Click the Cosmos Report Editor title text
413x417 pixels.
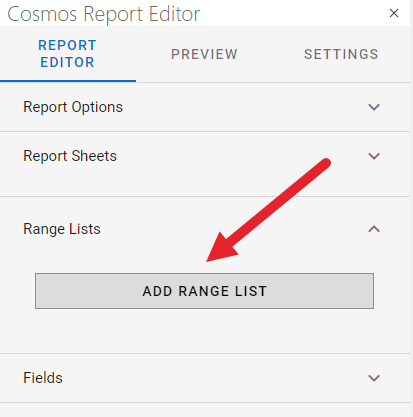(104, 14)
